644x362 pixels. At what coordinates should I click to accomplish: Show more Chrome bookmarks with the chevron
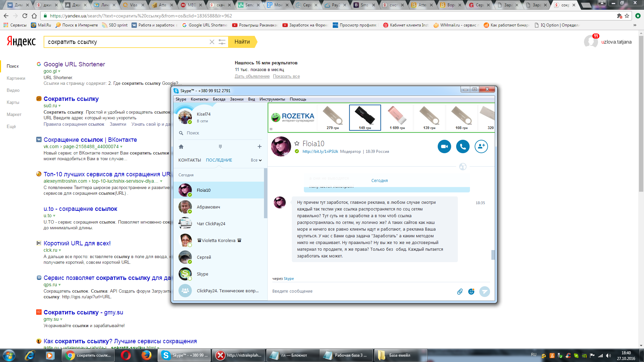(x=635, y=25)
